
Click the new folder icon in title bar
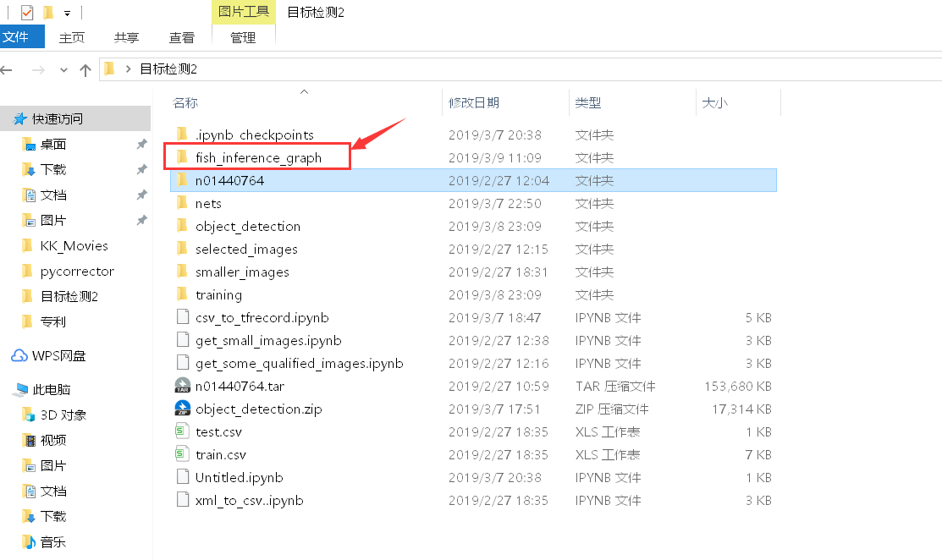click(48, 12)
